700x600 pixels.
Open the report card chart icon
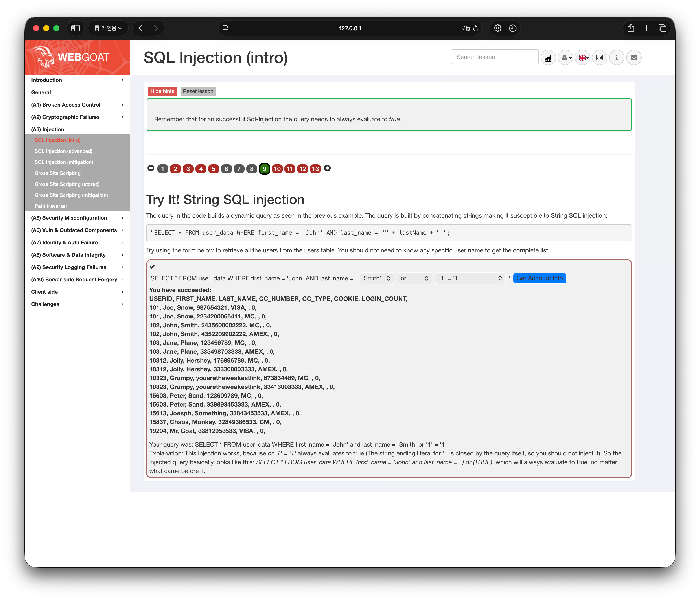tap(600, 57)
